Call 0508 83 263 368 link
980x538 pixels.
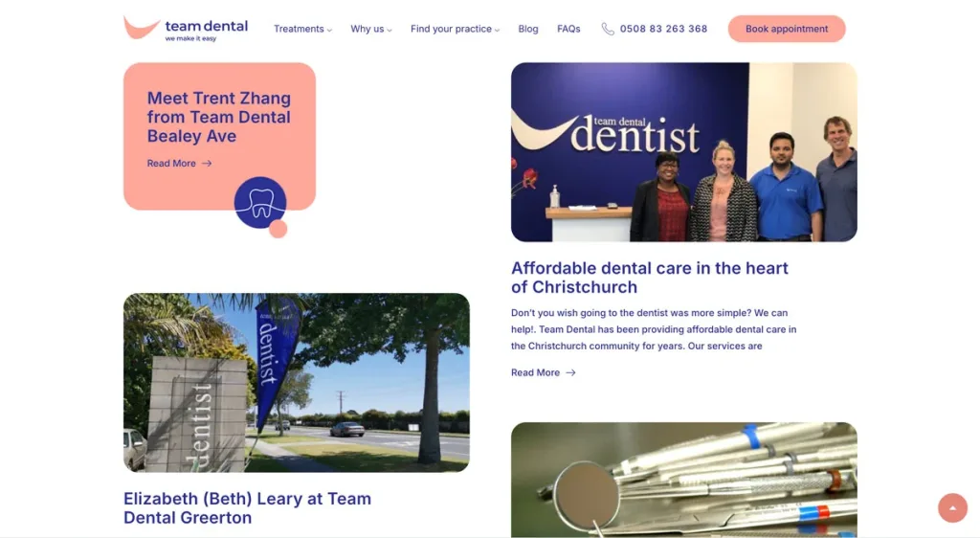pos(663,29)
